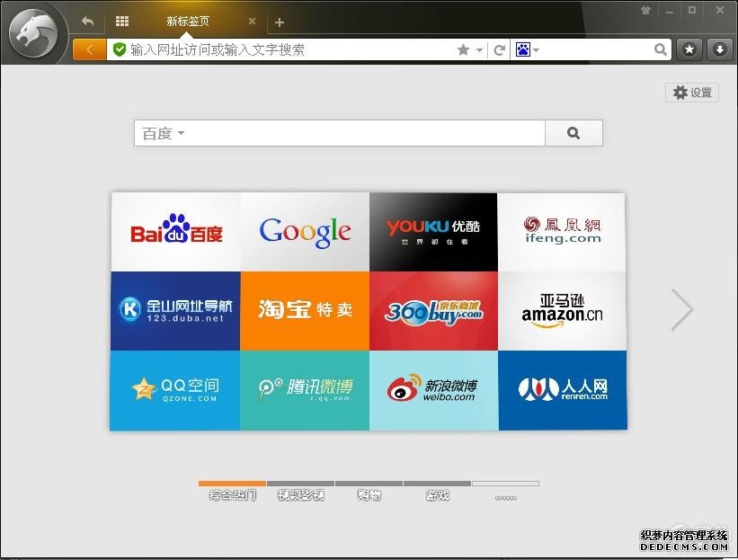Click the green security shield icon
738x560 pixels.
(x=120, y=49)
